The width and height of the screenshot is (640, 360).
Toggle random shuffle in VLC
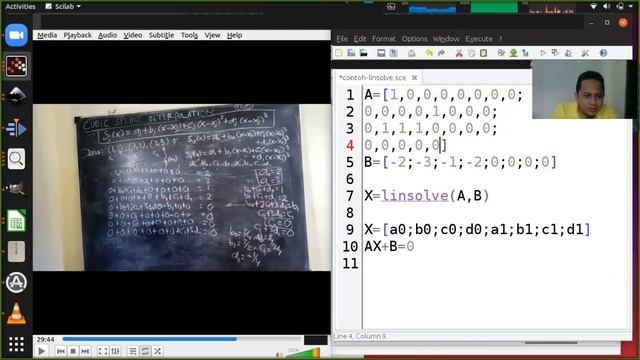point(158,351)
